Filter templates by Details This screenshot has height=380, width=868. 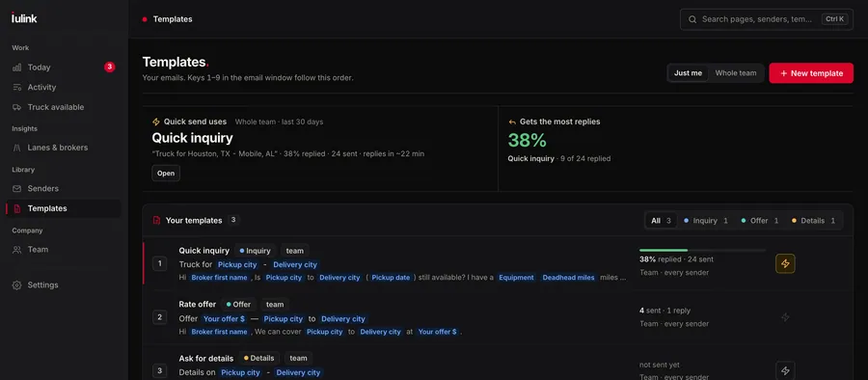click(x=813, y=221)
